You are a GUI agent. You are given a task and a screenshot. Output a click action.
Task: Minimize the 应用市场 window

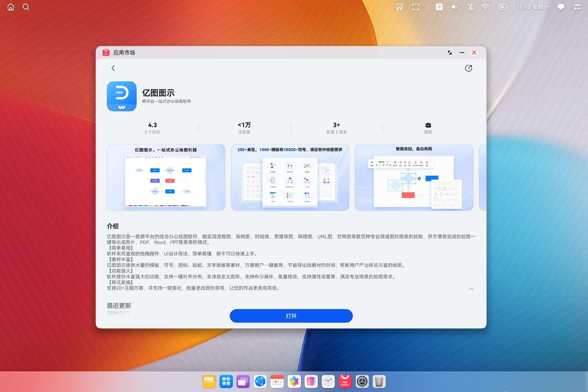462,53
